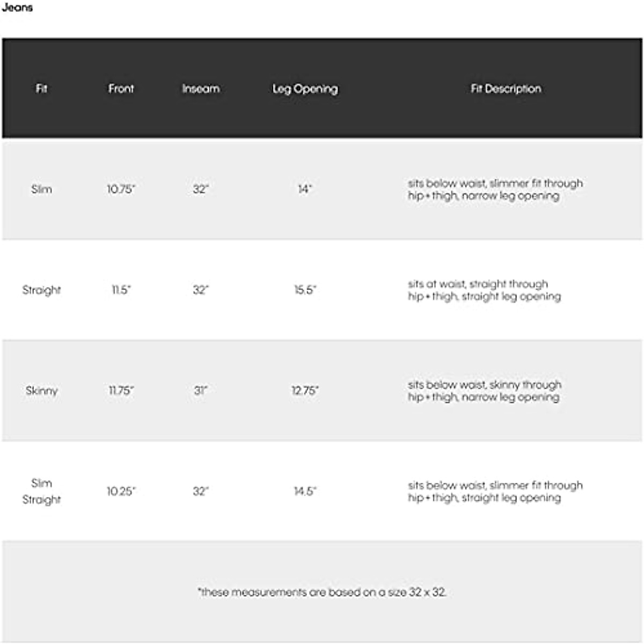Click the Jeans title above the table

pyautogui.click(x=17, y=8)
